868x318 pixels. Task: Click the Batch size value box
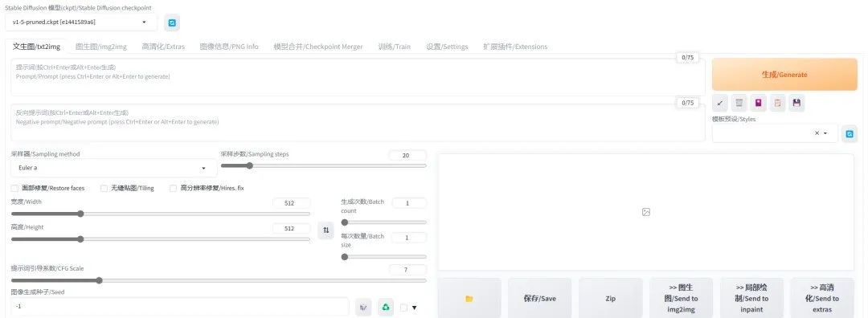pos(409,237)
